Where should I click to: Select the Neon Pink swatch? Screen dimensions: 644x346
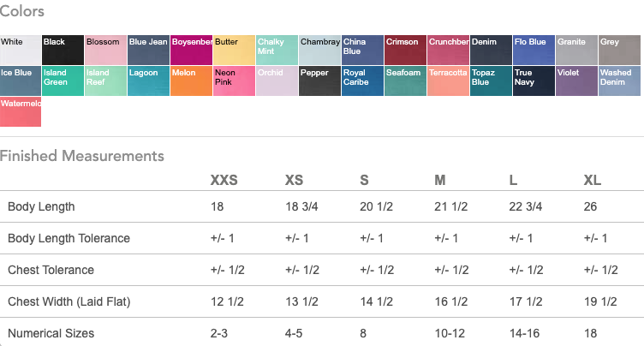pos(235,81)
